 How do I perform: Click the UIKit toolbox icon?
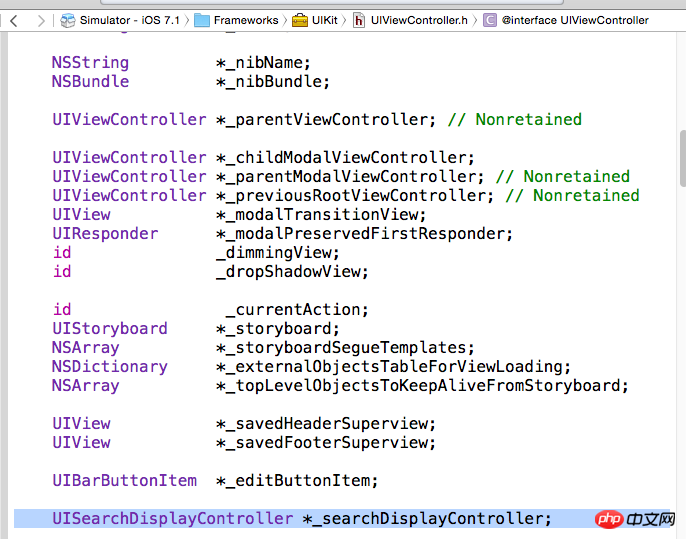[300, 21]
